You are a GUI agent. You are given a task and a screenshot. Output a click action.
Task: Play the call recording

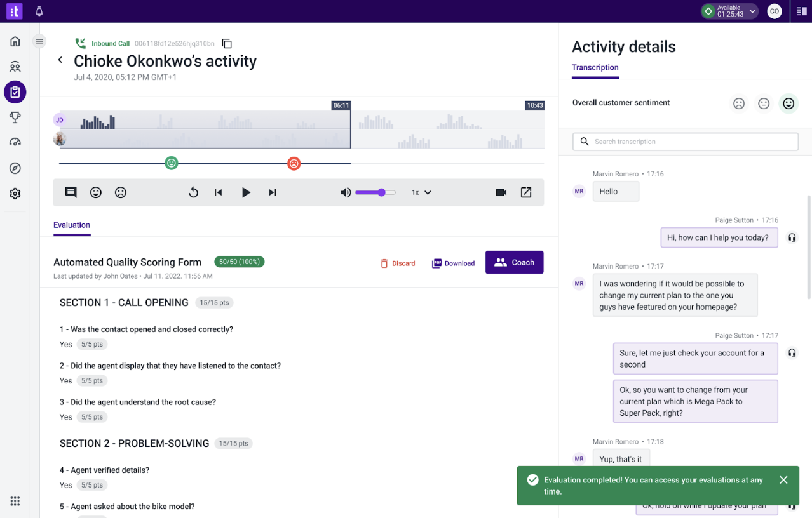(x=246, y=192)
